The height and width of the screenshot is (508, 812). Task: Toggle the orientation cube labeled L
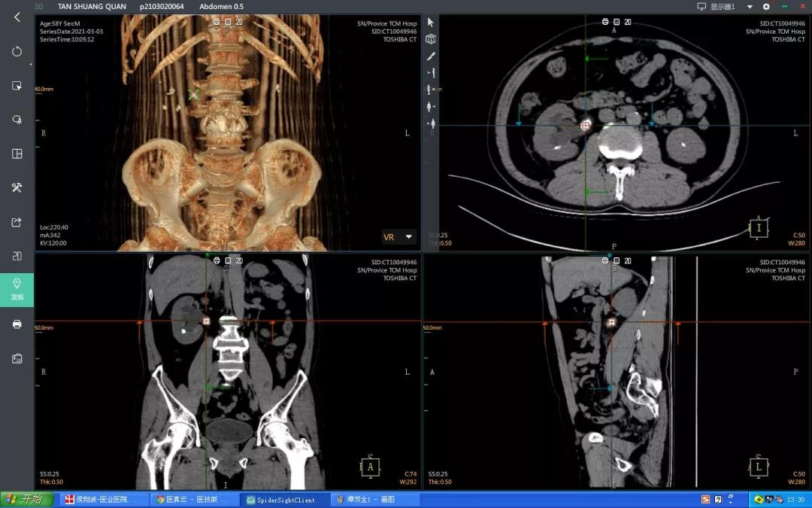[x=759, y=467]
